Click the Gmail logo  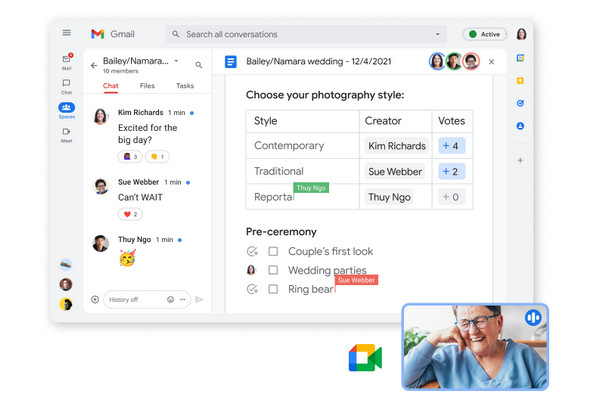click(98, 34)
